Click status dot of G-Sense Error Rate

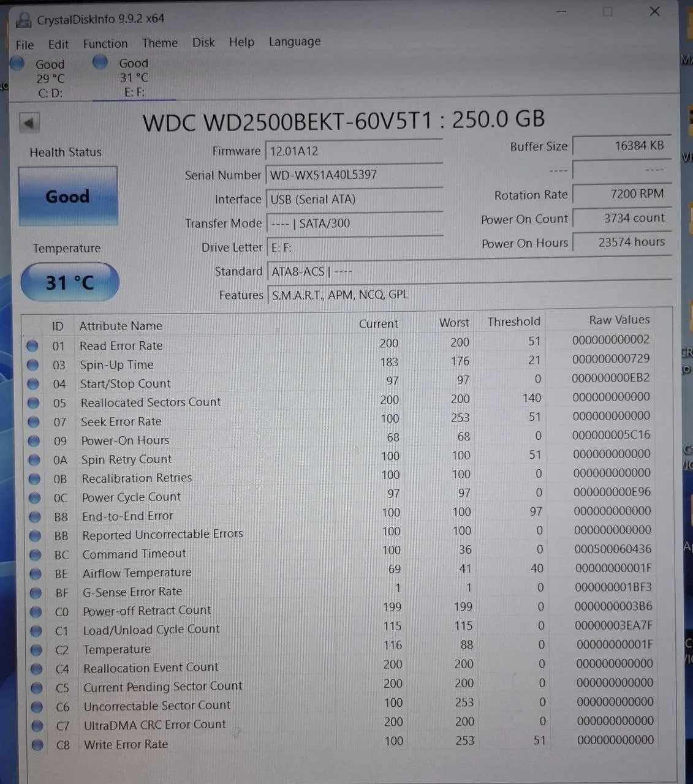point(36,593)
